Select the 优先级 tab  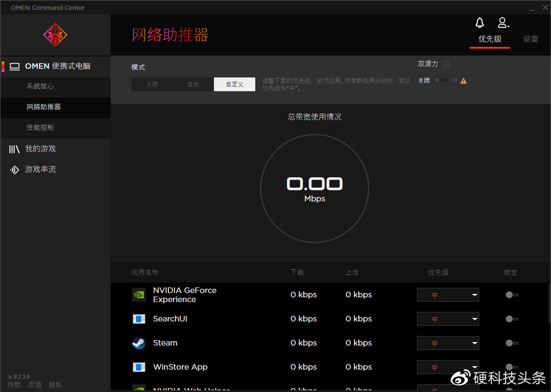(x=490, y=39)
